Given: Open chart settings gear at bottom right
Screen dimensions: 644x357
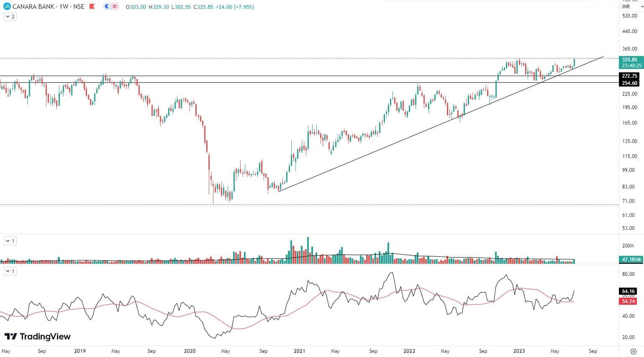Looking at the screenshot, I should coord(633,351).
